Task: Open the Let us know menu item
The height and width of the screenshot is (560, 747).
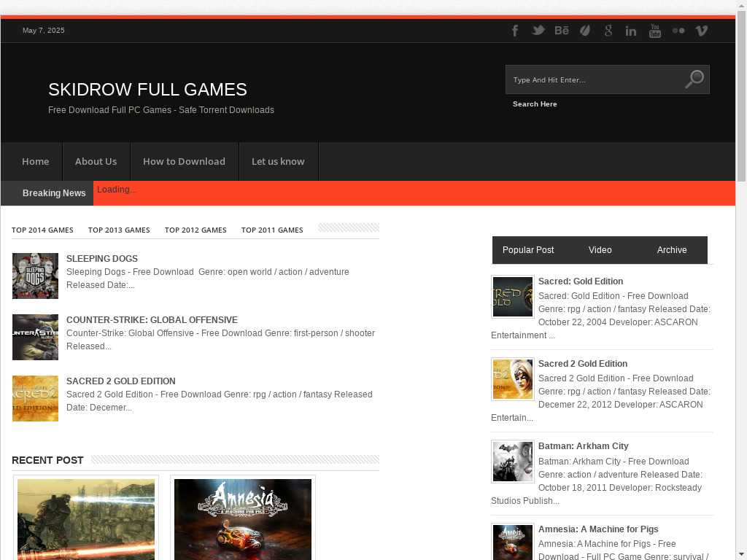Action: (x=278, y=161)
